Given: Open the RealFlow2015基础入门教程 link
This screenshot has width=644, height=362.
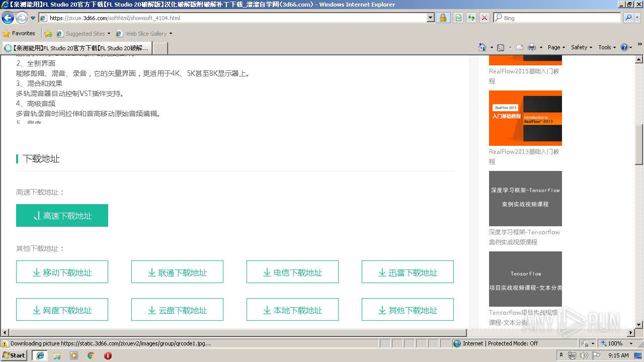Looking at the screenshot, I should (x=524, y=76).
